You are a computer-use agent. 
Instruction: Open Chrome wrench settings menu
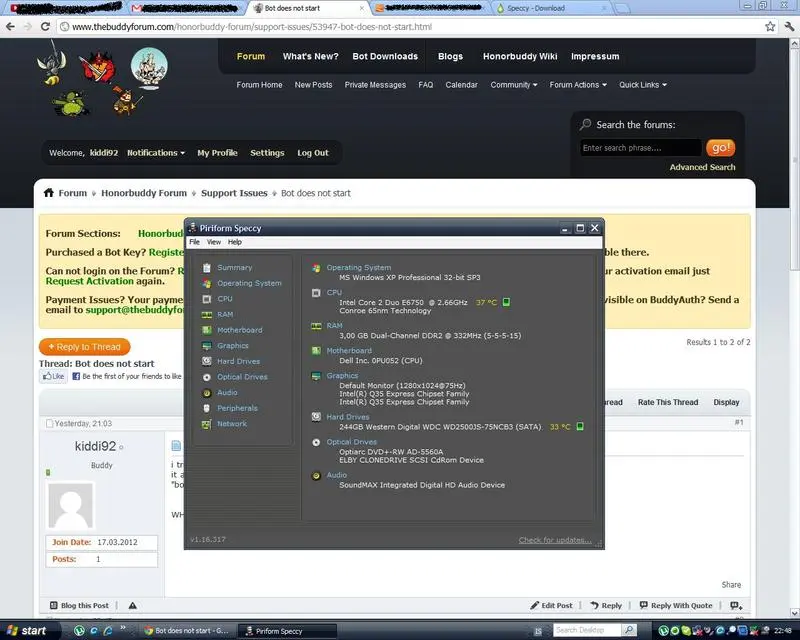coord(789,27)
